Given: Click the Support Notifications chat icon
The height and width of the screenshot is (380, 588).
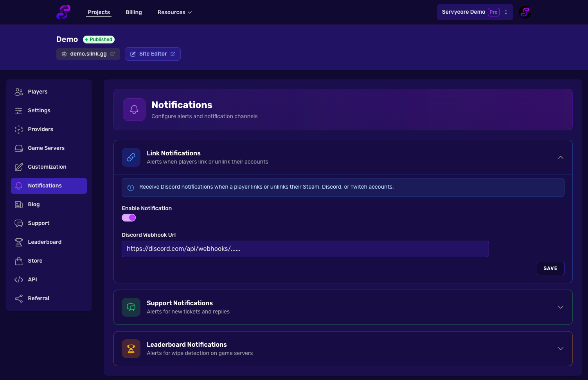Looking at the screenshot, I should 131,307.
